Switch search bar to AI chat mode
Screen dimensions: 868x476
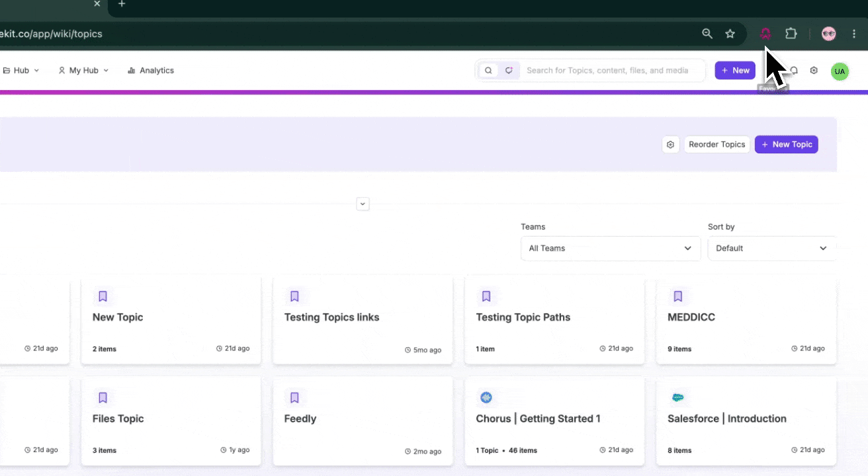[508, 71]
